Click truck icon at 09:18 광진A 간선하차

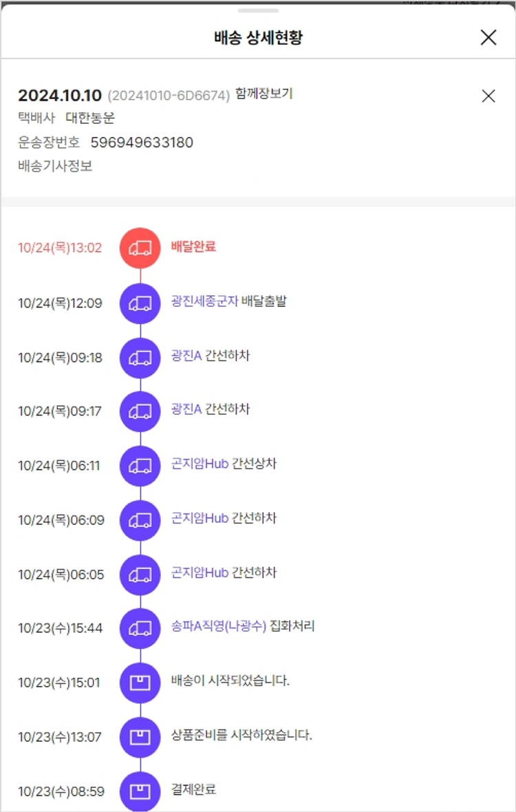click(x=140, y=357)
